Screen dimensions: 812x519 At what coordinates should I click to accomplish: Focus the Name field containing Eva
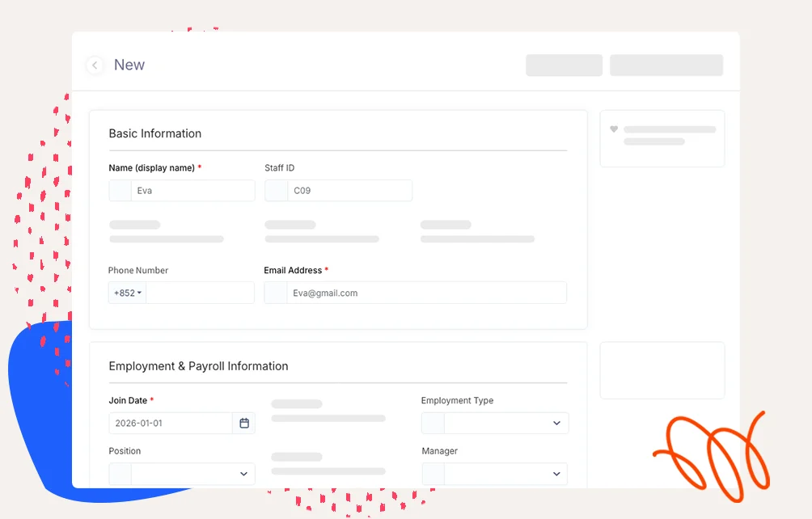click(x=192, y=191)
